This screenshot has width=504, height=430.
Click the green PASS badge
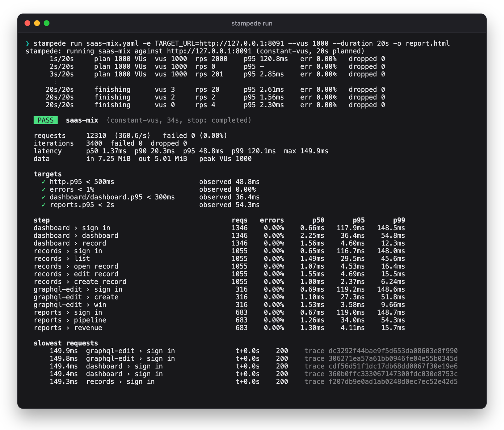click(x=46, y=120)
